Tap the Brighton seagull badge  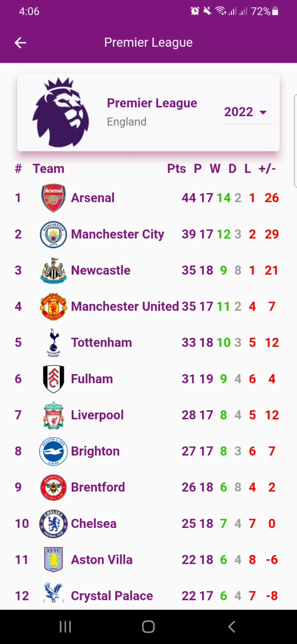pos(53,451)
